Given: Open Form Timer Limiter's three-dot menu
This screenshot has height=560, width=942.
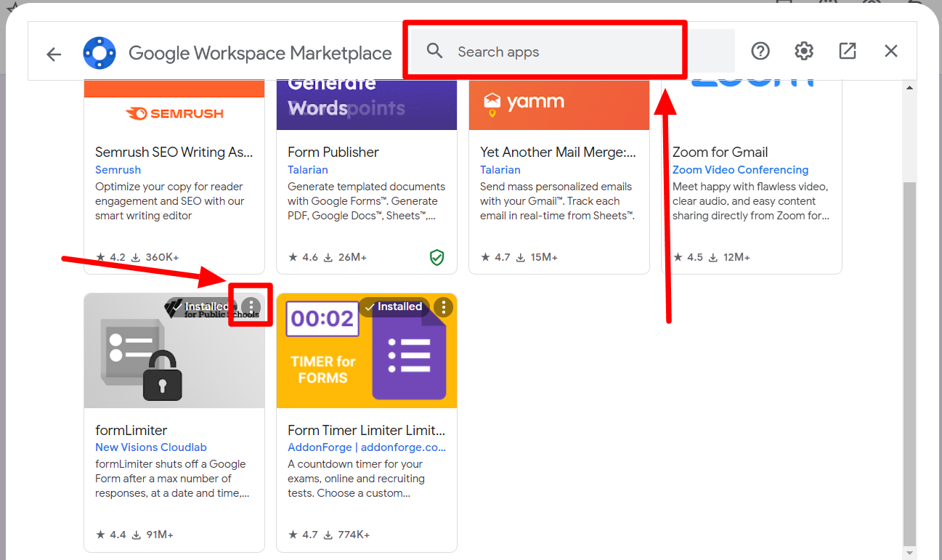Looking at the screenshot, I should 444,307.
